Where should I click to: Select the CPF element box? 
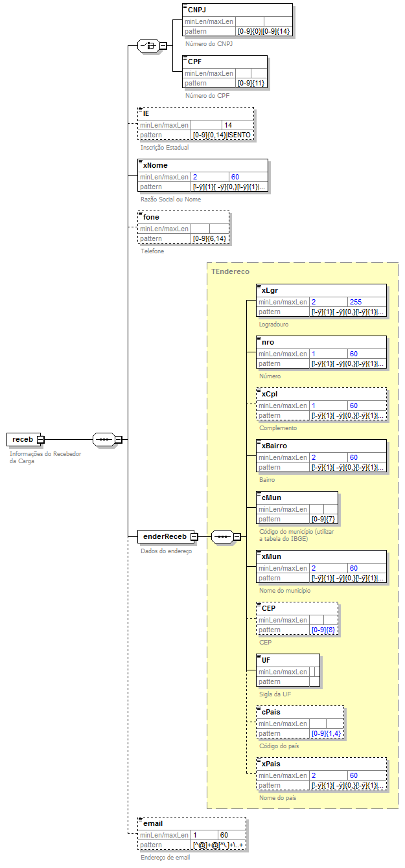[225, 71]
